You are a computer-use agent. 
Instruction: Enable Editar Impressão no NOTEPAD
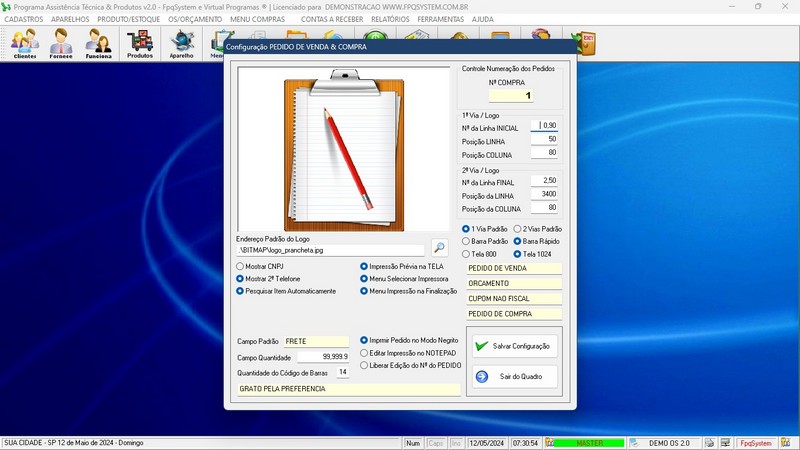pyautogui.click(x=408, y=353)
